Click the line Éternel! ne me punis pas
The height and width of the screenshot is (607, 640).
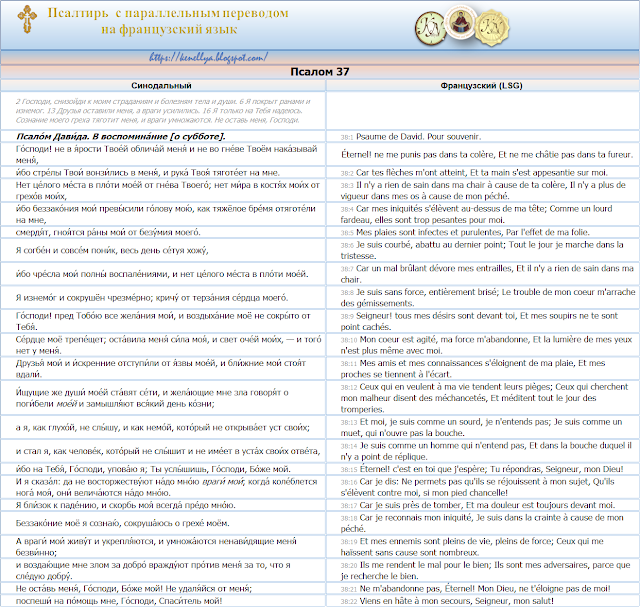[487, 155]
